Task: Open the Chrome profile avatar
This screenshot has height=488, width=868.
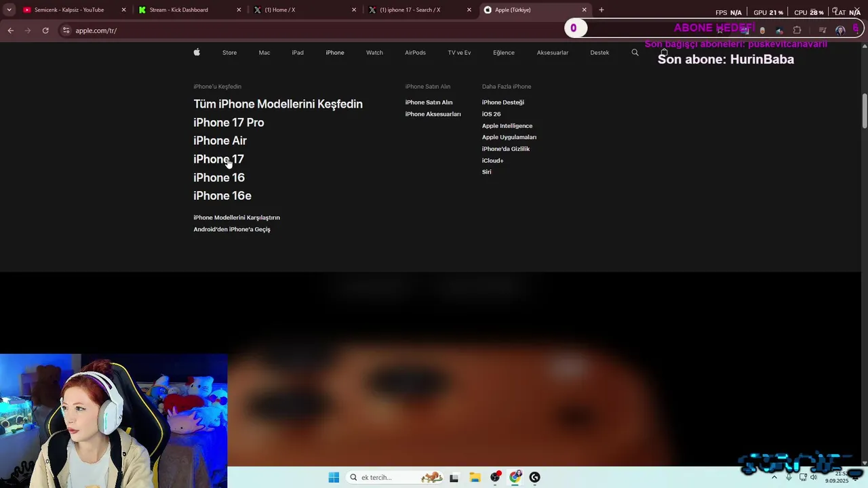Action: [840, 30]
